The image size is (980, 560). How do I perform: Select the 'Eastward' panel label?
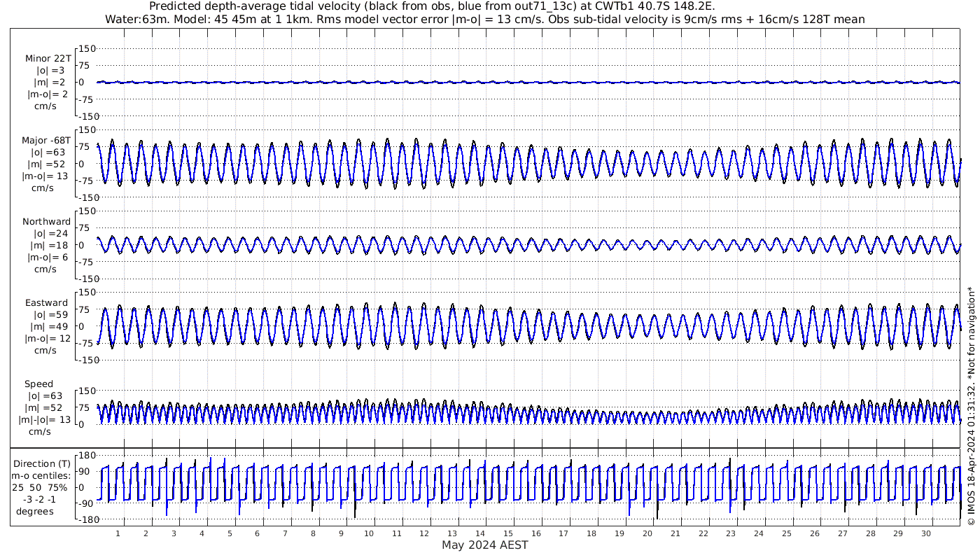(46, 303)
